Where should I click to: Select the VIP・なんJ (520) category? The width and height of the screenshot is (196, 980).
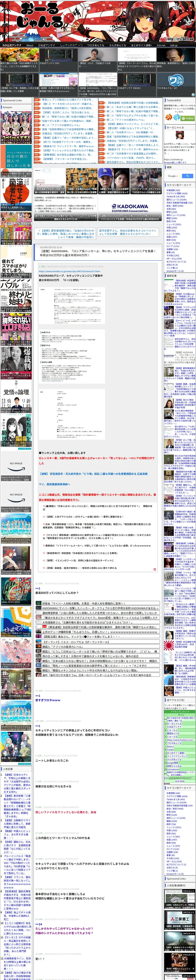[174, 259]
